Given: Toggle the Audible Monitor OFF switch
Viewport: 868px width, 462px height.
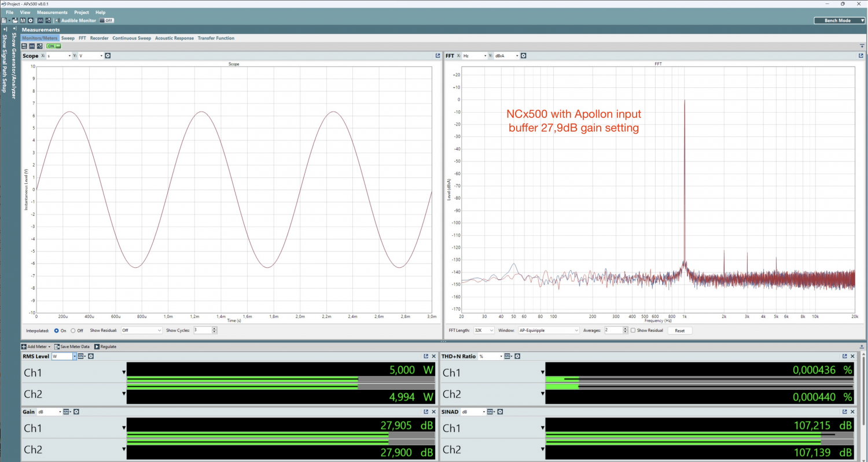Looking at the screenshot, I should [106, 20].
